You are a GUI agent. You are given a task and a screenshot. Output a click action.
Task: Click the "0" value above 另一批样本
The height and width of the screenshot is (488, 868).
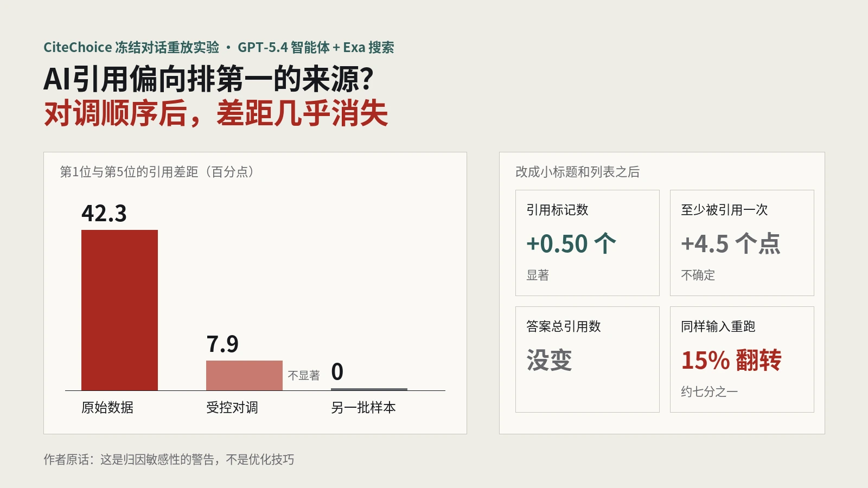337,372
